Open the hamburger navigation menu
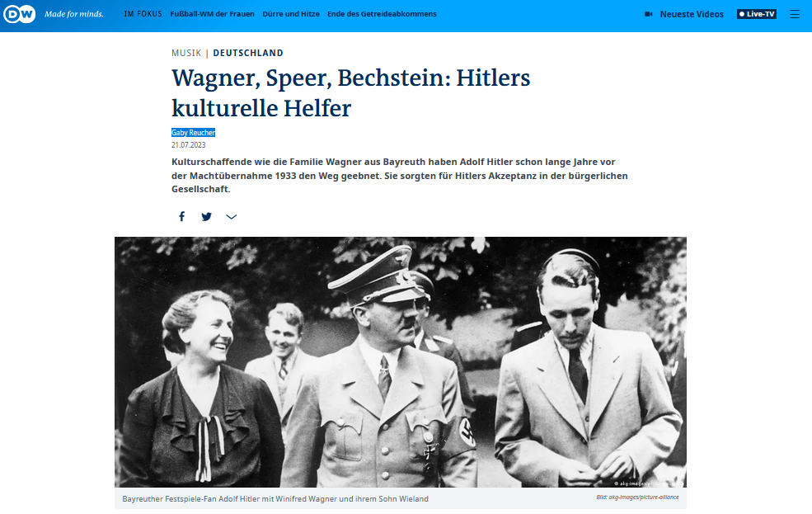812x514 pixels. click(795, 14)
